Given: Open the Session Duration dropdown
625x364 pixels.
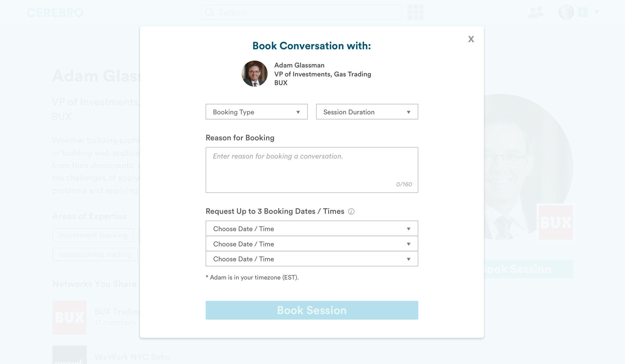Looking at the screenshot, I should pos(367,112).
